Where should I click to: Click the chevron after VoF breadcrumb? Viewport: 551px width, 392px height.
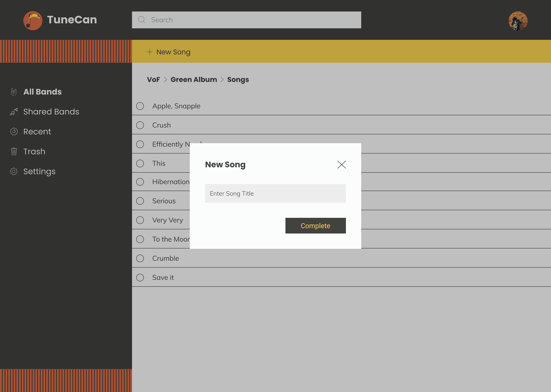coord(165,79)
